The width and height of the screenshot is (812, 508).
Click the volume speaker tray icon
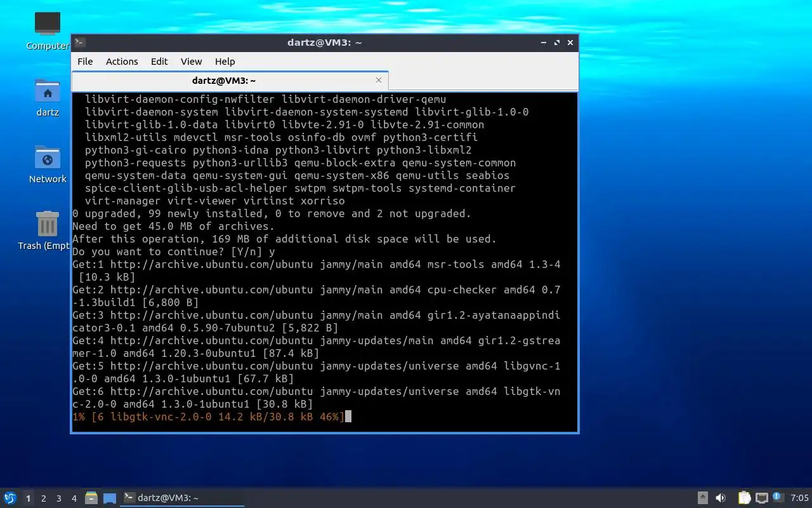coord(721,498)
